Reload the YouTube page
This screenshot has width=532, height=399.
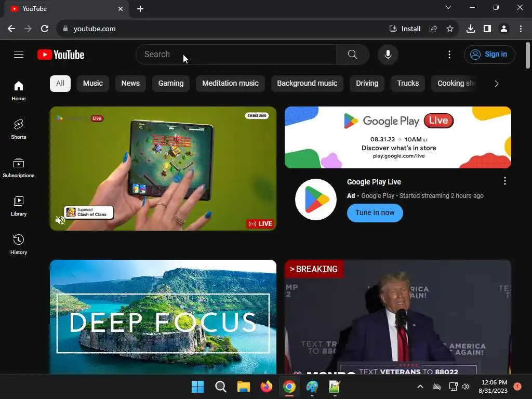coord(45,29)
